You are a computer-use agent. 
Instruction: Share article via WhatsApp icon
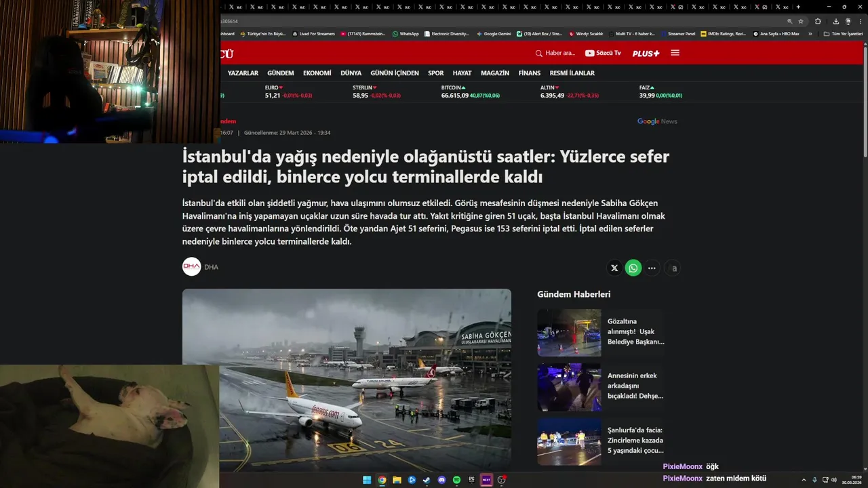pos(633,268)
